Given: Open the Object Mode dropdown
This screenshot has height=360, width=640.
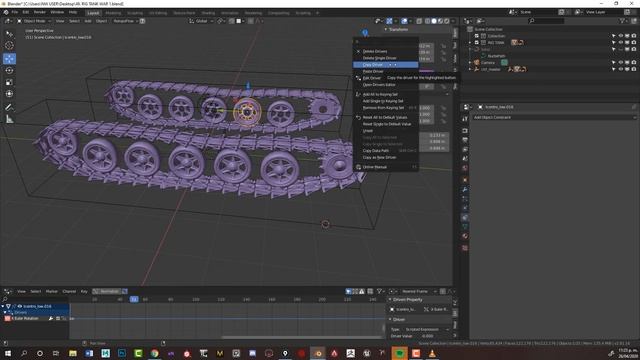Looking at the screenshot, I should point(34,21).
